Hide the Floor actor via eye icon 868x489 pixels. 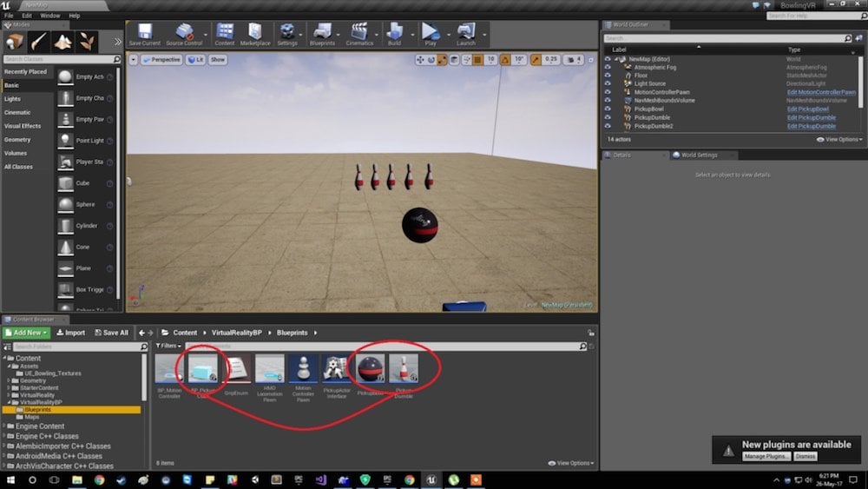pyautogui.click(x=608, y=76)
